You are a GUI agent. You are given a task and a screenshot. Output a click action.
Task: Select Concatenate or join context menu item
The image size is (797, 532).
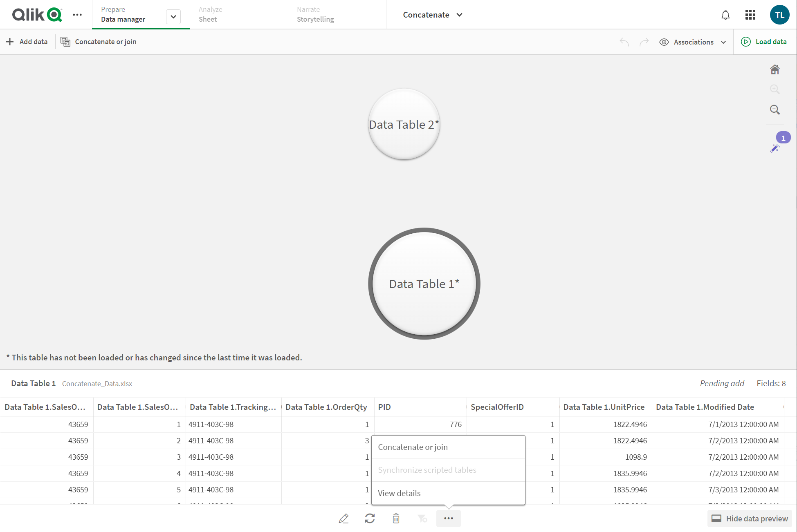pyautogui.click(x=413, y=447)
